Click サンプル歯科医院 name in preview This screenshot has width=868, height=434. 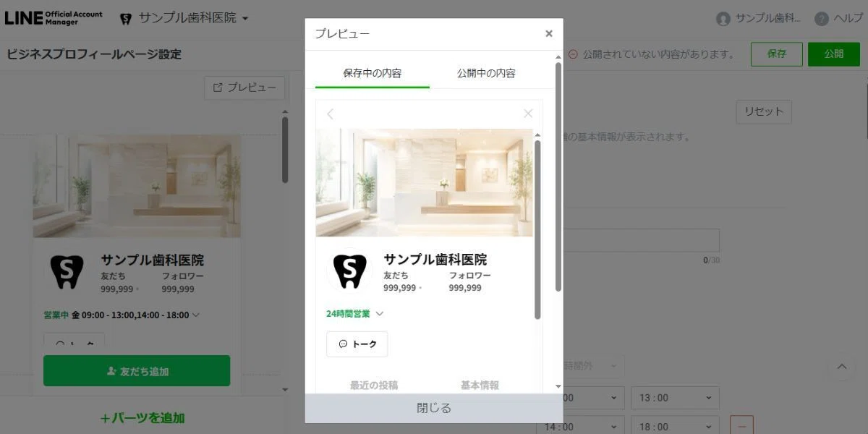435,260
